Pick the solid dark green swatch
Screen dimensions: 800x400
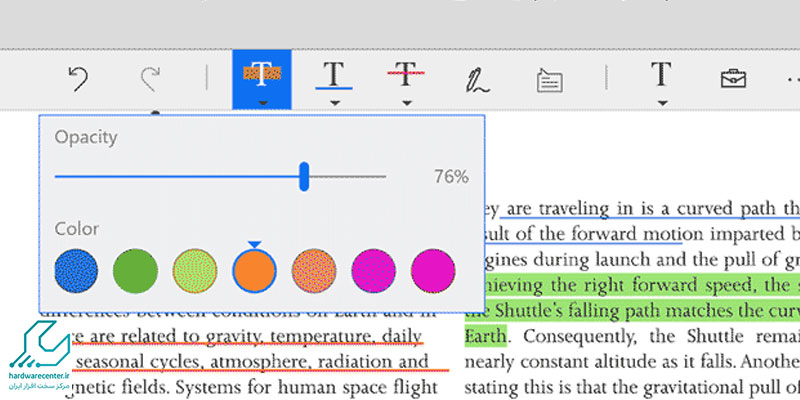click(x=135, y=269)
